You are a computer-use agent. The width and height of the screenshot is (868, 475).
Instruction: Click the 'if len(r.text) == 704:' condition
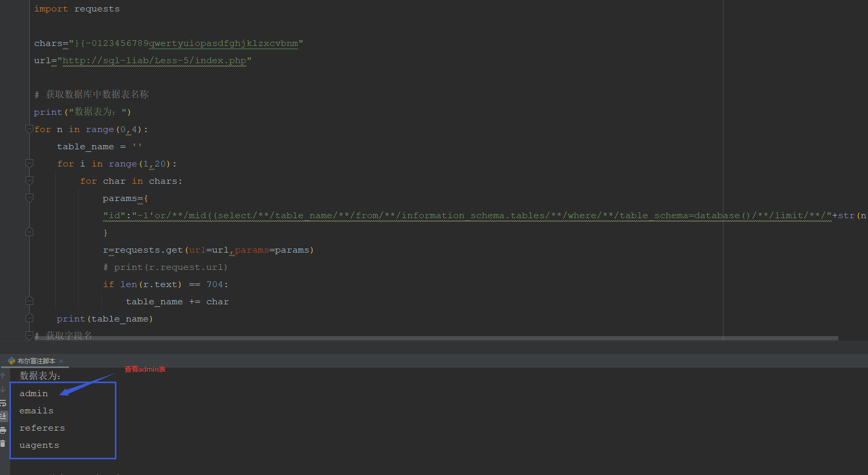[x=165, y=284]
